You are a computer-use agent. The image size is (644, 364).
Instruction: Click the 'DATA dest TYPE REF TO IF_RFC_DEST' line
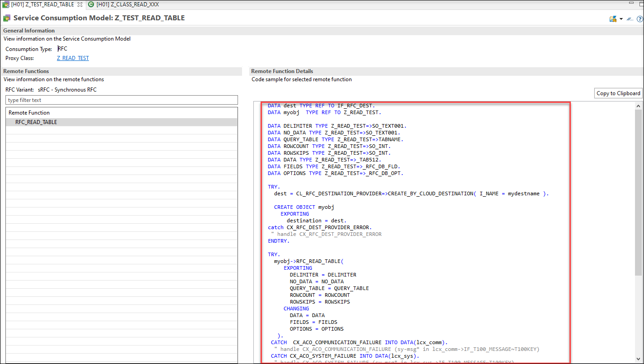321,106
